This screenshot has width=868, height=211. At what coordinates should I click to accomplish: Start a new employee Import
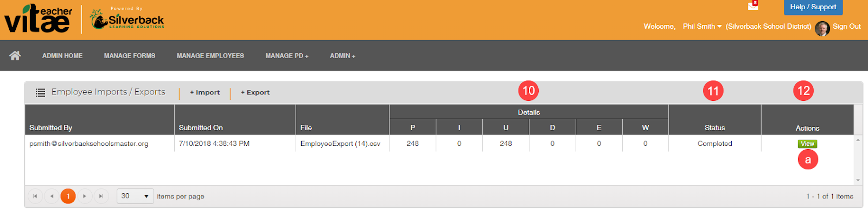tap(205, 93)
